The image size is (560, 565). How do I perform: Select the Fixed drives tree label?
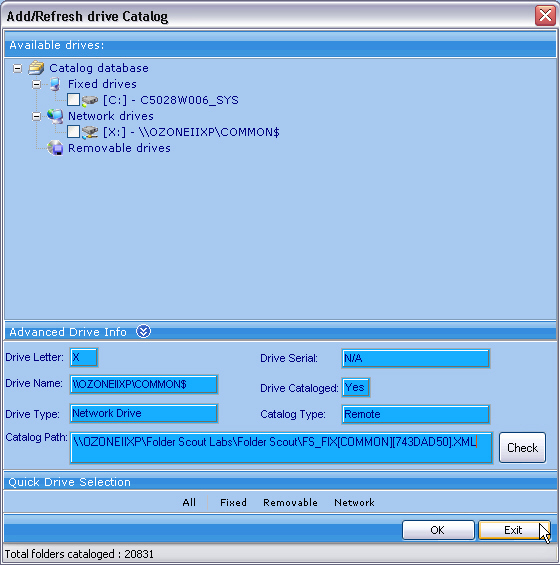click(102, 84)
